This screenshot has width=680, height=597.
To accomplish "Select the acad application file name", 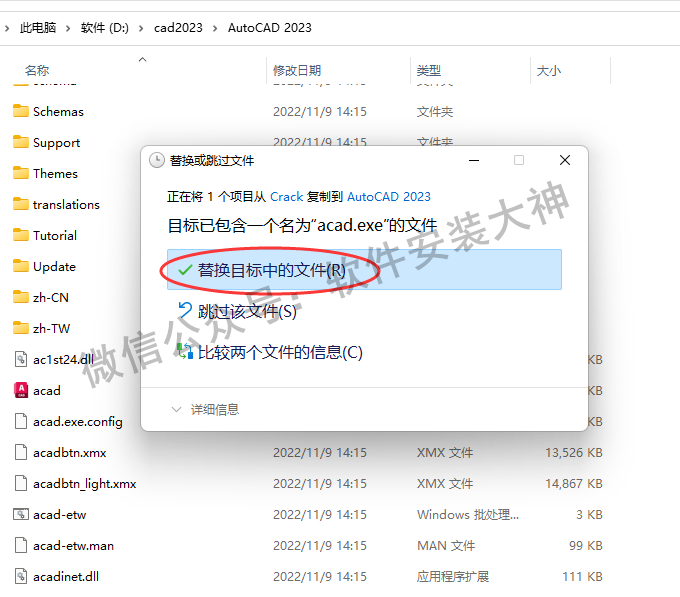I will coord(47,391).
